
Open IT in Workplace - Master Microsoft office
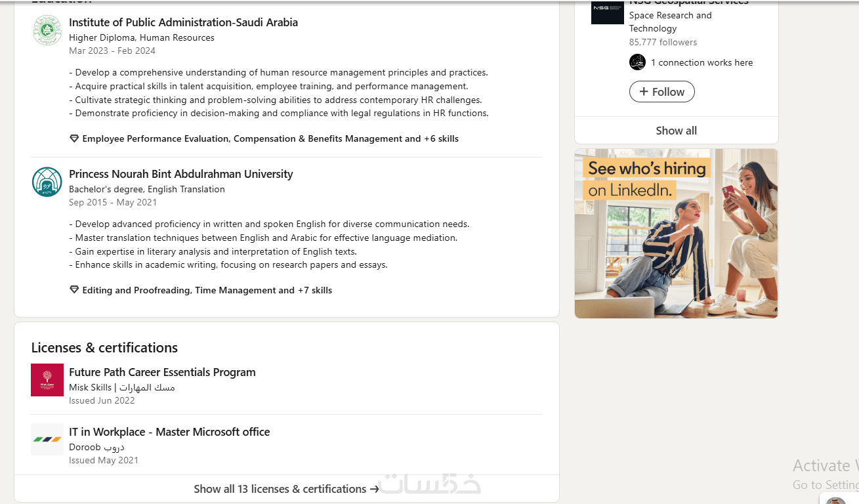(x=169, y=432)
